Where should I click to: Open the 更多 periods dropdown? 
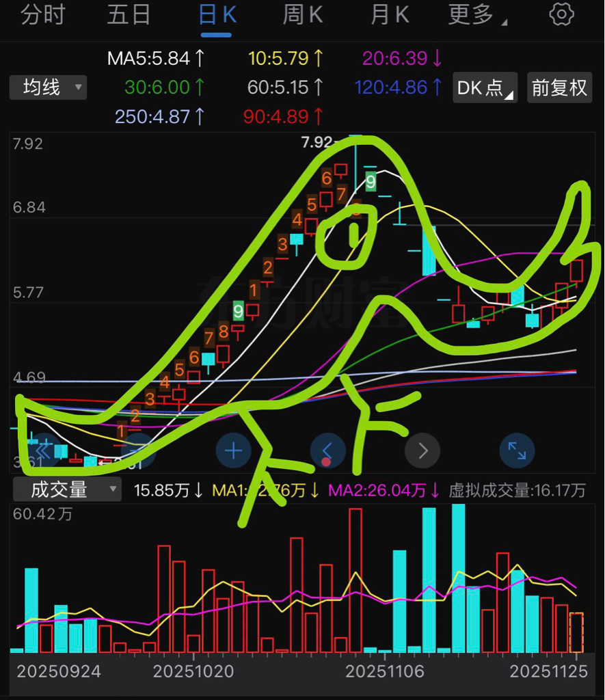477,15
